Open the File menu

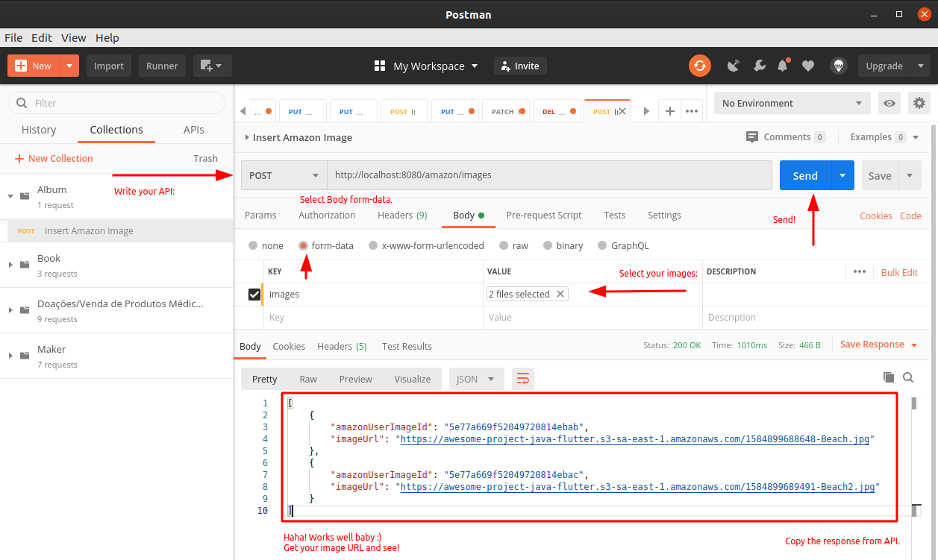coord(13,38)
